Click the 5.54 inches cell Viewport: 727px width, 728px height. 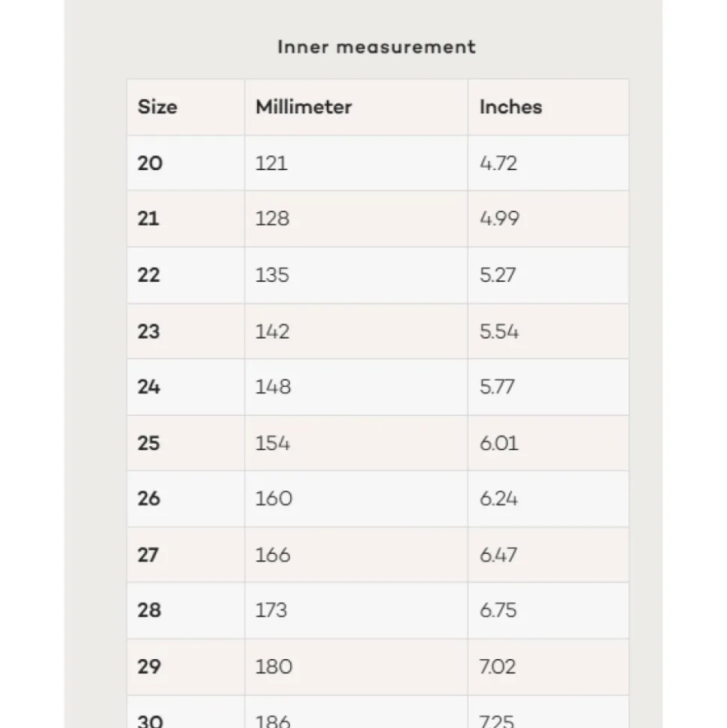click(499, 331)
